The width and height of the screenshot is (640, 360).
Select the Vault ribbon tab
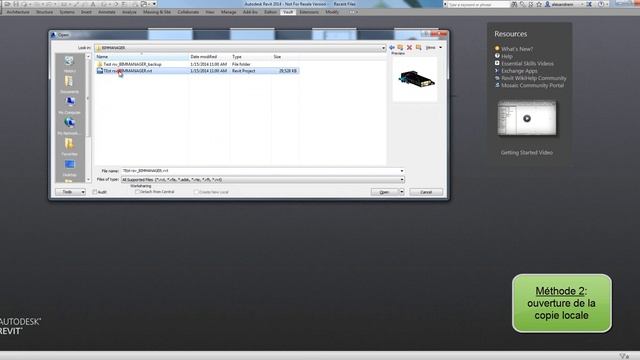288,12
